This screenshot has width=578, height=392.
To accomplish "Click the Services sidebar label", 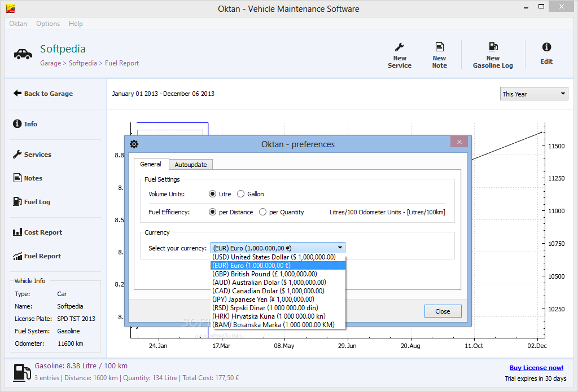I will (x=38, y=155).
